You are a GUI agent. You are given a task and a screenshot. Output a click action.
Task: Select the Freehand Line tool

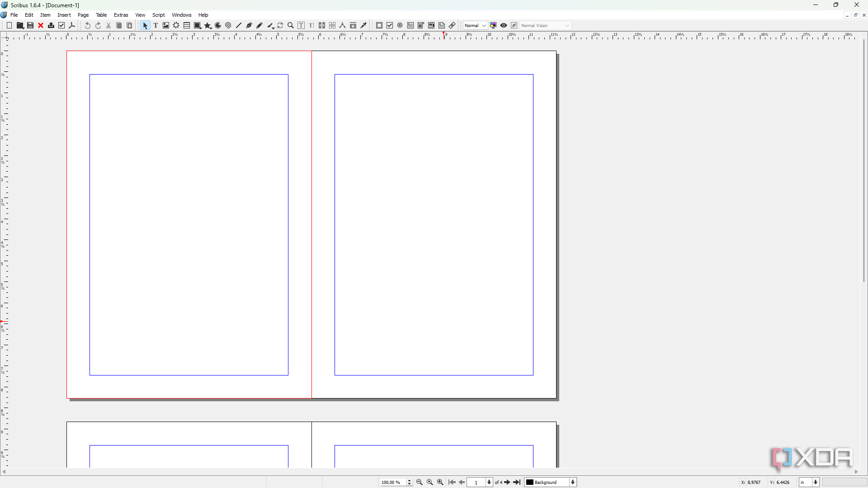pyautogui.click(x=259, y=26)
